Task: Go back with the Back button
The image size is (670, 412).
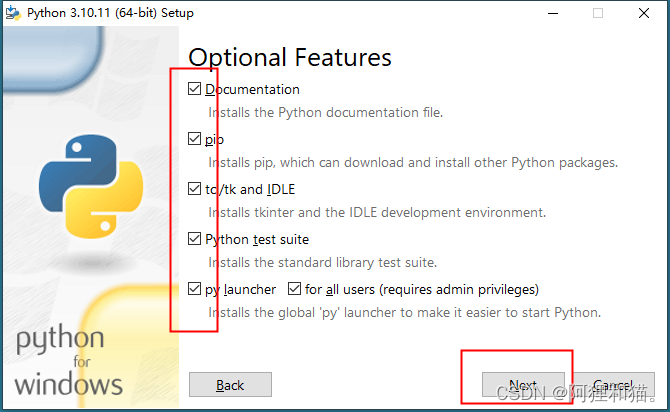Action: [x=230, y=385]
